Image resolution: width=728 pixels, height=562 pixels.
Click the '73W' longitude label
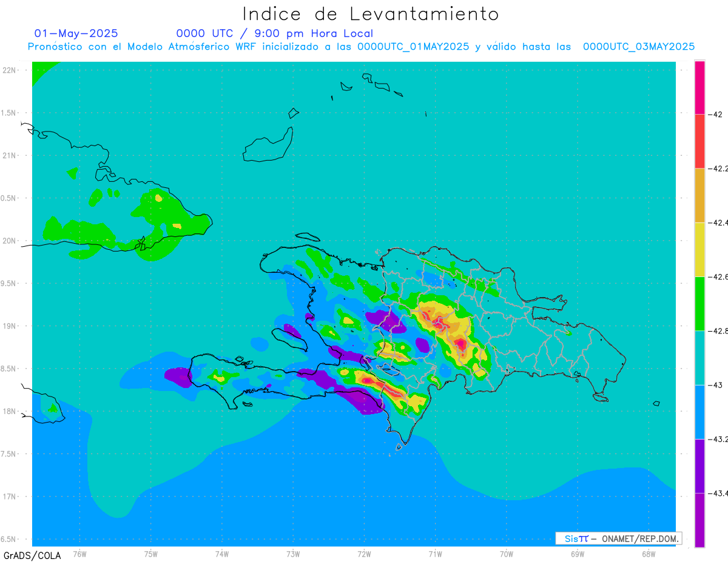tap(293, 554)
